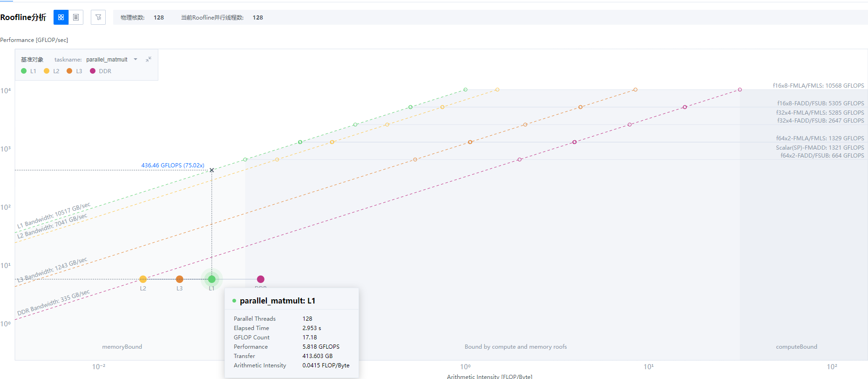Click 物理核数 128 value
Viewport: 868px width, 379px height.
(x=159, y=18)
